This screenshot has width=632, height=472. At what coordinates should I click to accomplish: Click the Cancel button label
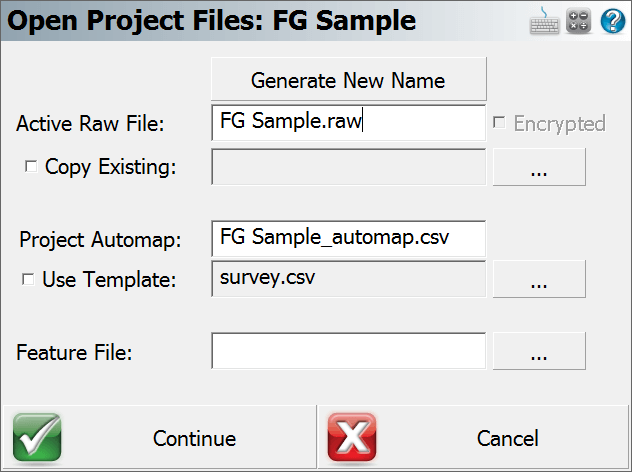click(x=507, y=439)
